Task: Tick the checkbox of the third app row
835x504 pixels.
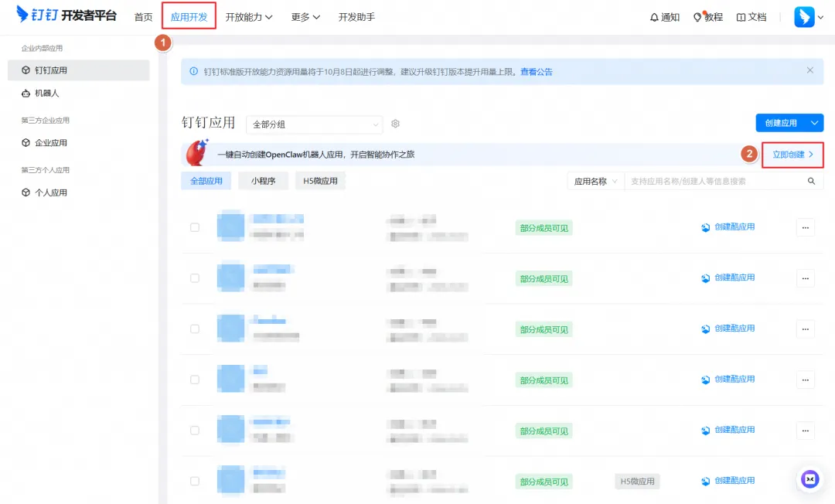Action: [x=195, y=329]
